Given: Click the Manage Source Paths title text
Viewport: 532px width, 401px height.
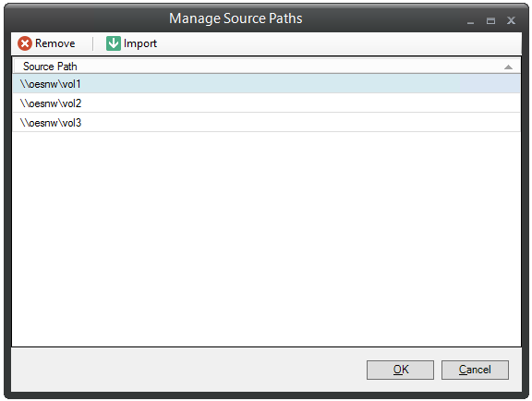Looking at the screenshot, I should (236, 18).
